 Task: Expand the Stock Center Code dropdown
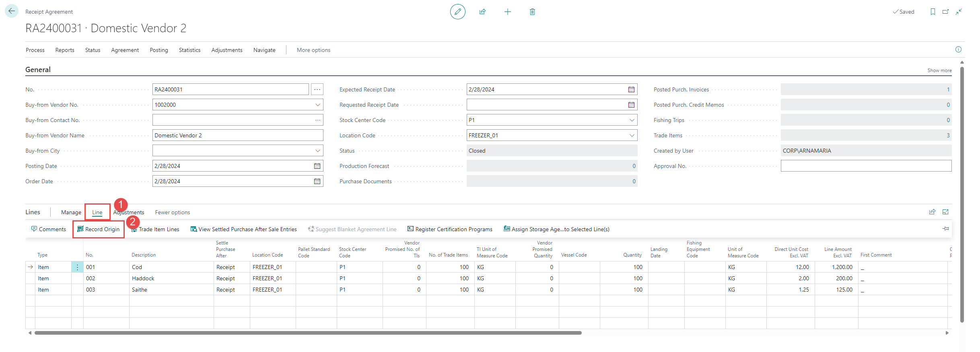point(632,120)
